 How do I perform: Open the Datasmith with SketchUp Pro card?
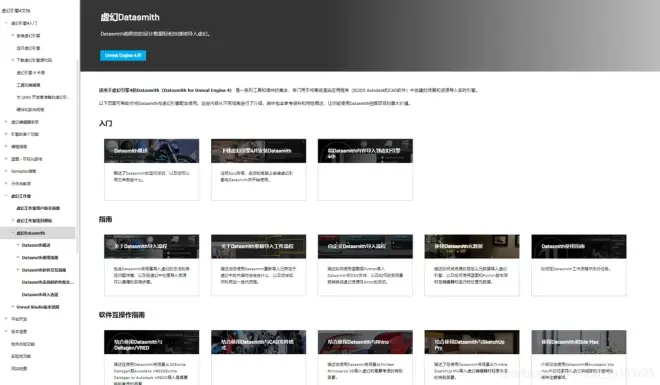coord(472,357)
